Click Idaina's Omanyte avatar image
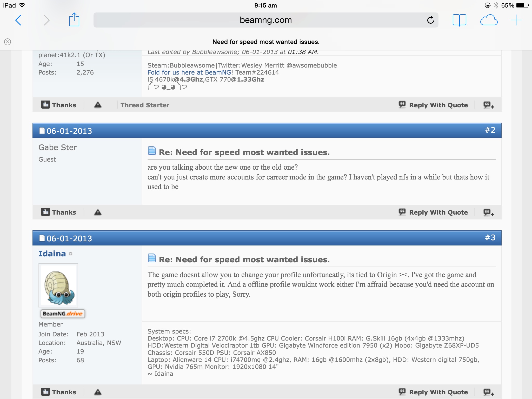The width and height of the screenshot is (532, 399). click(58, 285)
